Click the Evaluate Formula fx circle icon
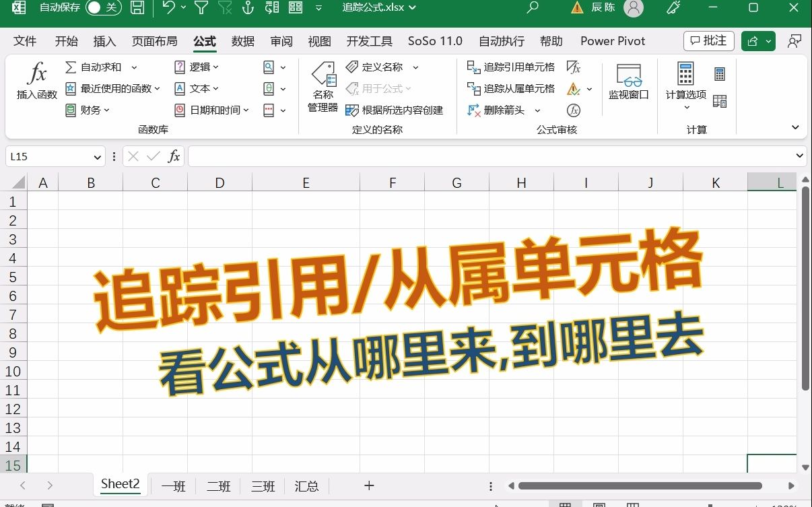812x507 pixels. (574, 110)
